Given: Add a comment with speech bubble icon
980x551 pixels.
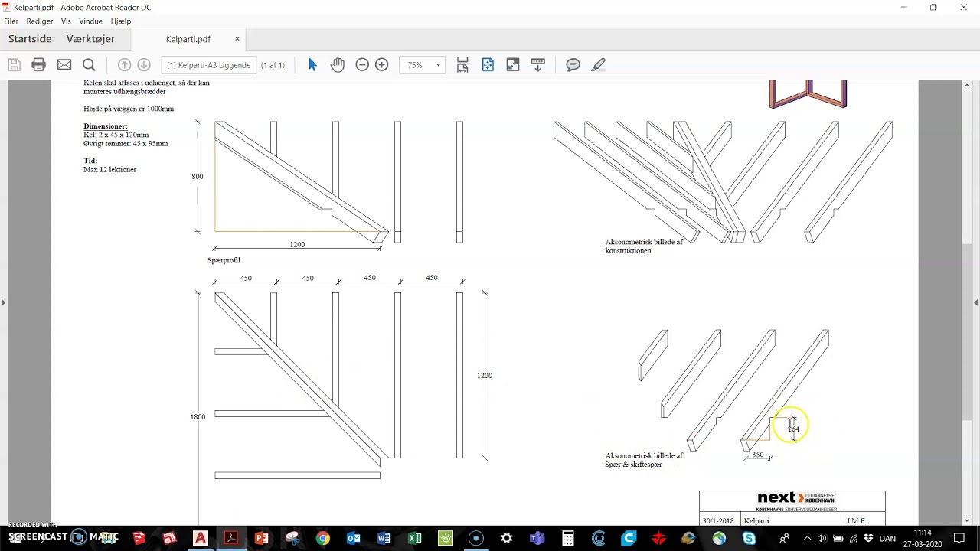Looking at the screenshot, I should (573, 65).
